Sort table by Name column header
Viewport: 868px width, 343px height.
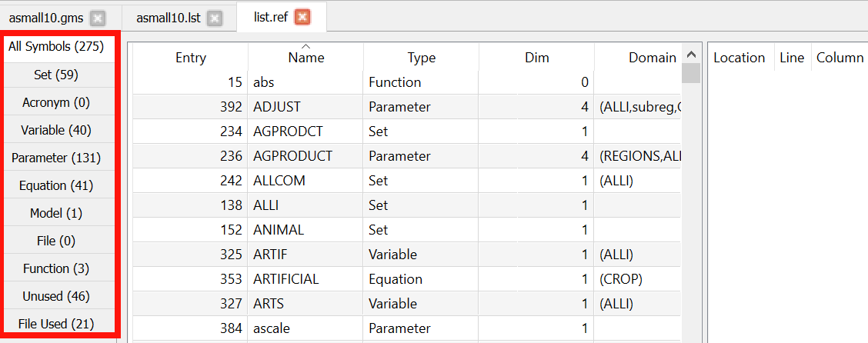point(305,58)
